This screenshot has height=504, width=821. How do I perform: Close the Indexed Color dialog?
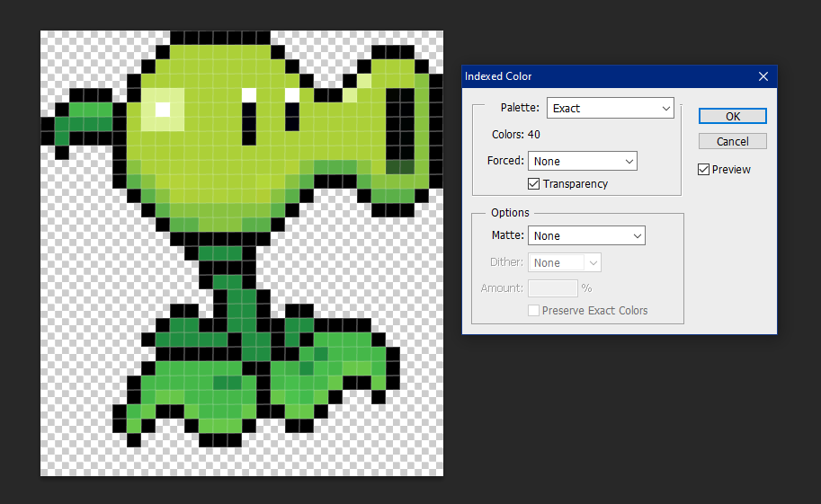point(763,76)
